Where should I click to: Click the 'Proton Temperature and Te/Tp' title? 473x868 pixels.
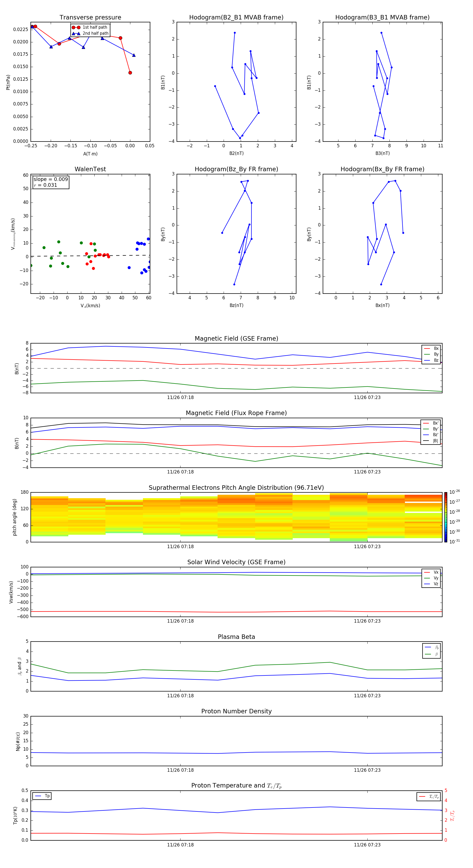pos(236,786)
